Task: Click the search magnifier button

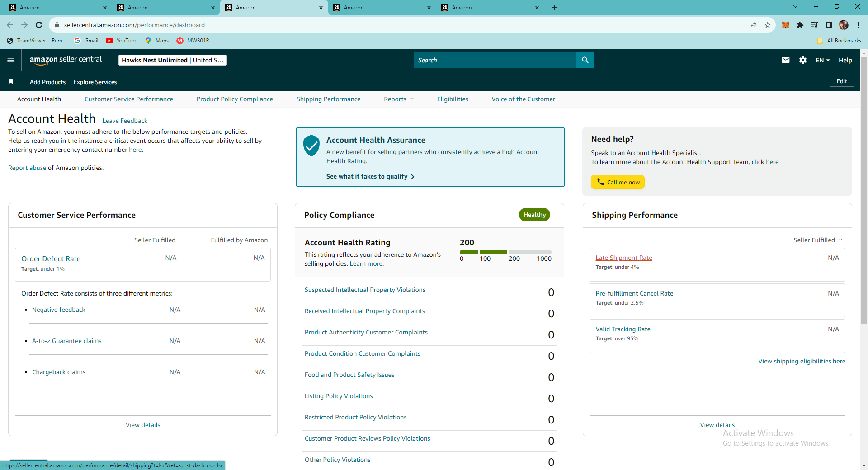Action: coord(585,60)
